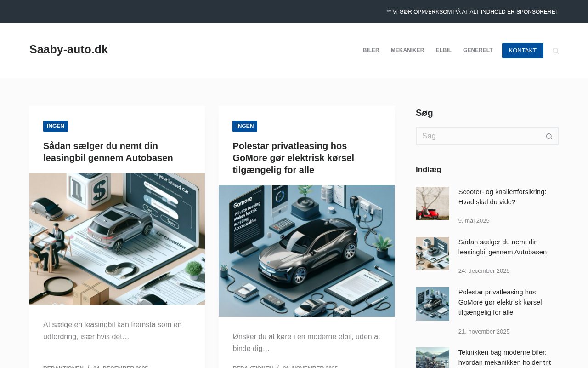The height and width of the screenshot is (368, 588).
Task: Open sidebar link Polestar privatleasing hos GoMore
Action: click(500, 302)
